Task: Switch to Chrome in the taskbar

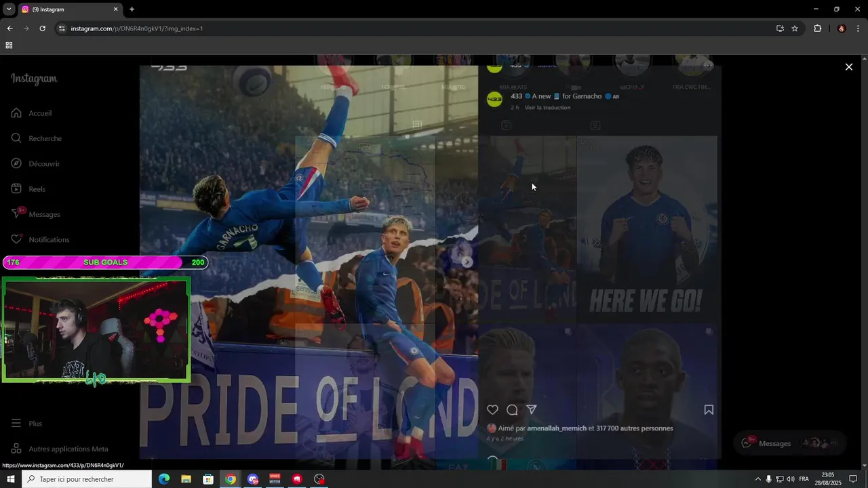Action: 231,479
